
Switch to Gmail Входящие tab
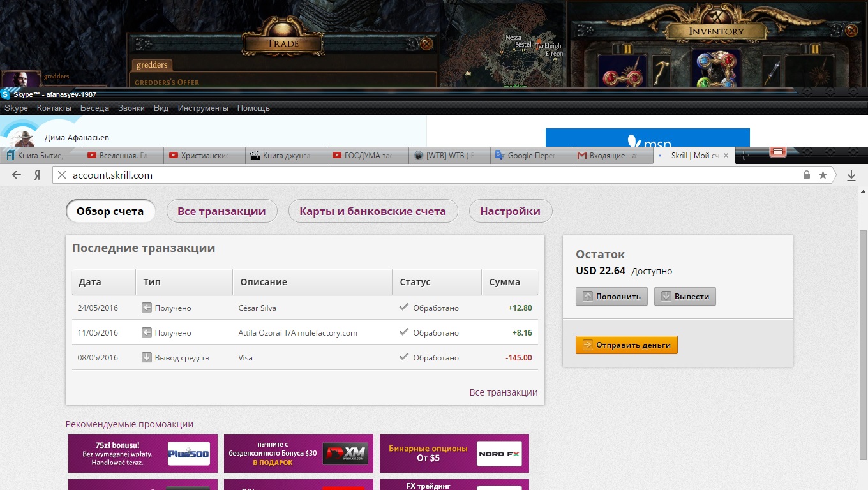pyautogui.click(x=613, y=155)
